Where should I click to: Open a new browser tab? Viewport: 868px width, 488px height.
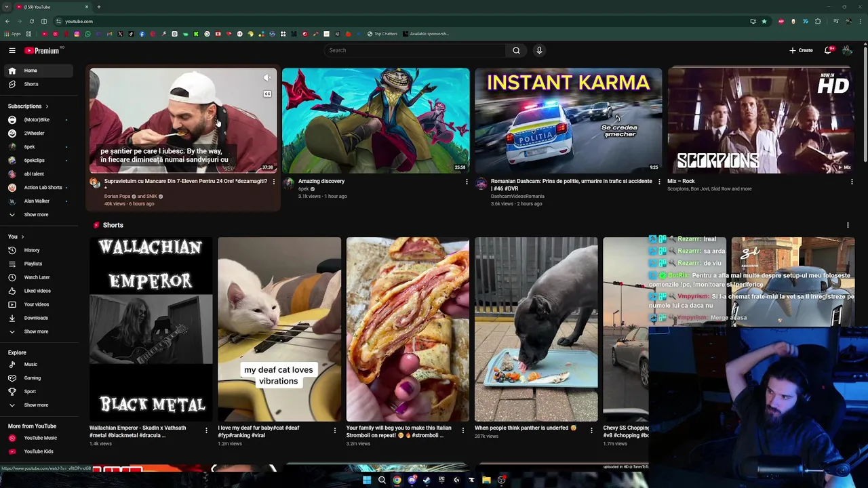tap(98, 7)
